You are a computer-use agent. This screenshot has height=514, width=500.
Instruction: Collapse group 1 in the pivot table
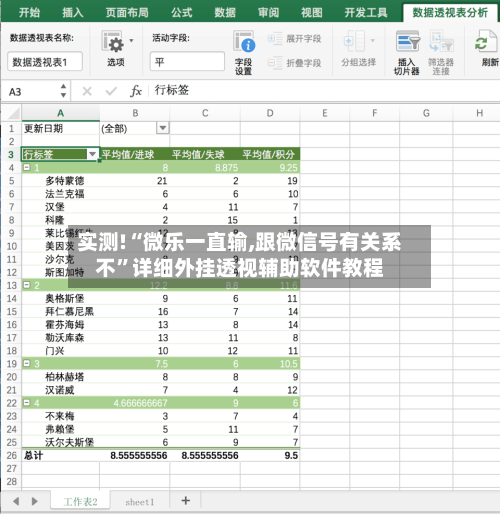click(x=27, y=167)
